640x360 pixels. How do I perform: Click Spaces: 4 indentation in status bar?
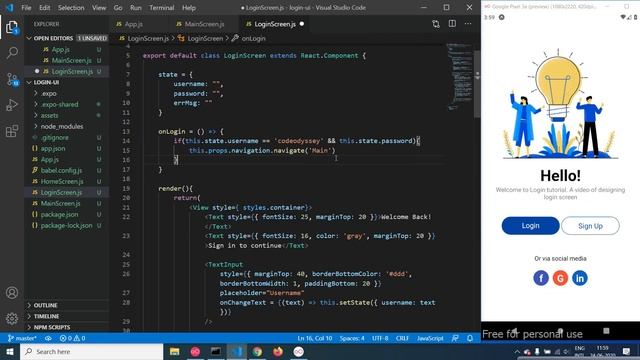(x=352, y=338)
